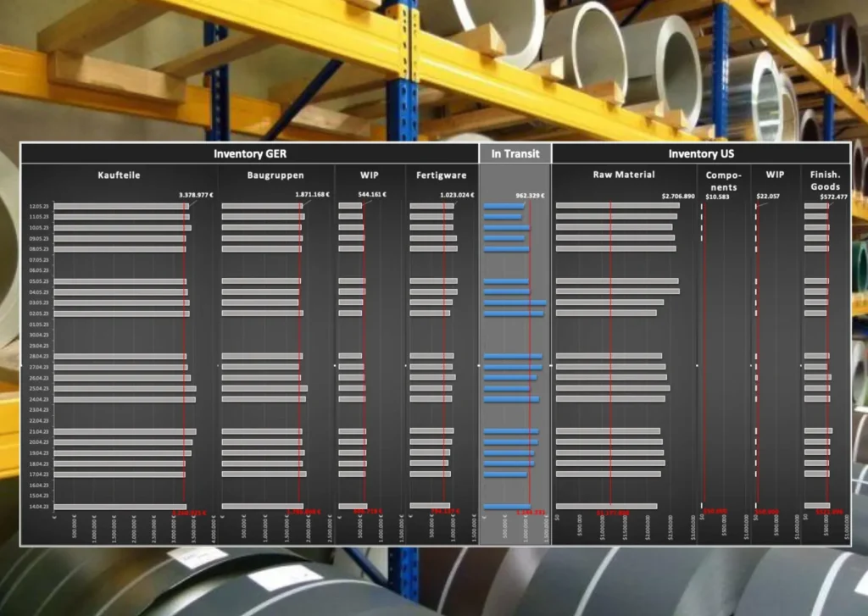Select the Raw Material bar in the 02.05.23 row
The height and width of the screenshot is (616, 868).
click(x=606, y=314)
